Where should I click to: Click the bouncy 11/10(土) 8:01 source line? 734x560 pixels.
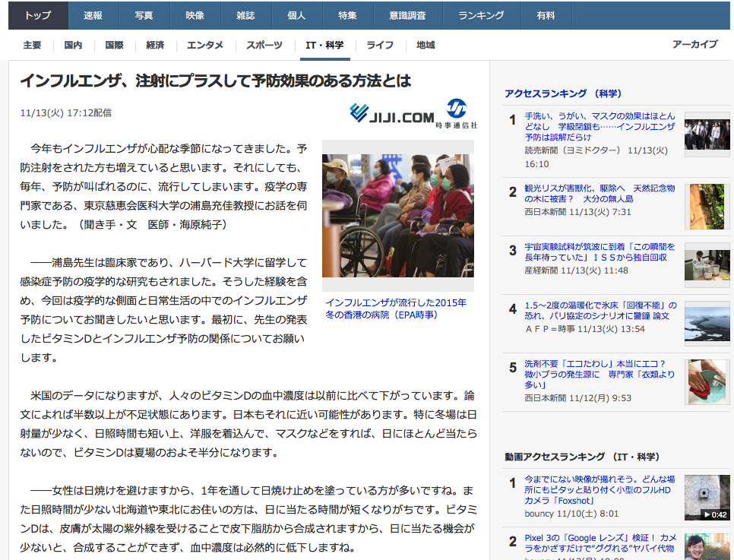pyautogui.click(x=571, y=514)
